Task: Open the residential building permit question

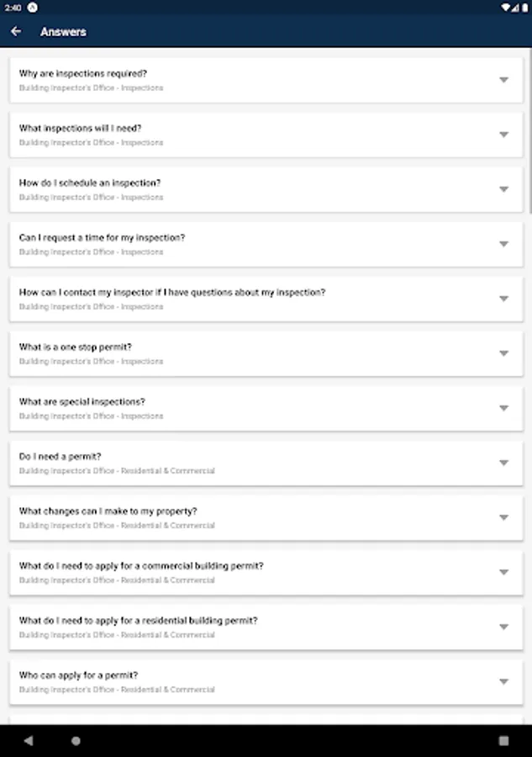Action: pyautogui.click(x=139, y=621)
